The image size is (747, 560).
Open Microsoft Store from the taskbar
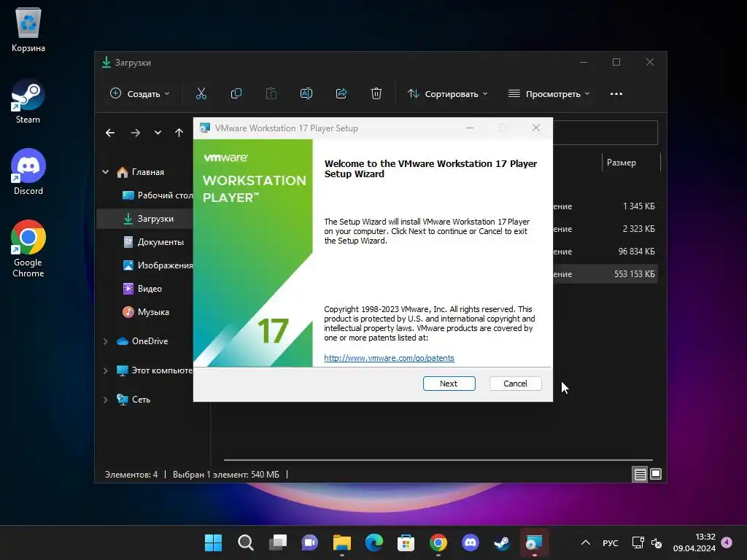click(x=406, y=542)
